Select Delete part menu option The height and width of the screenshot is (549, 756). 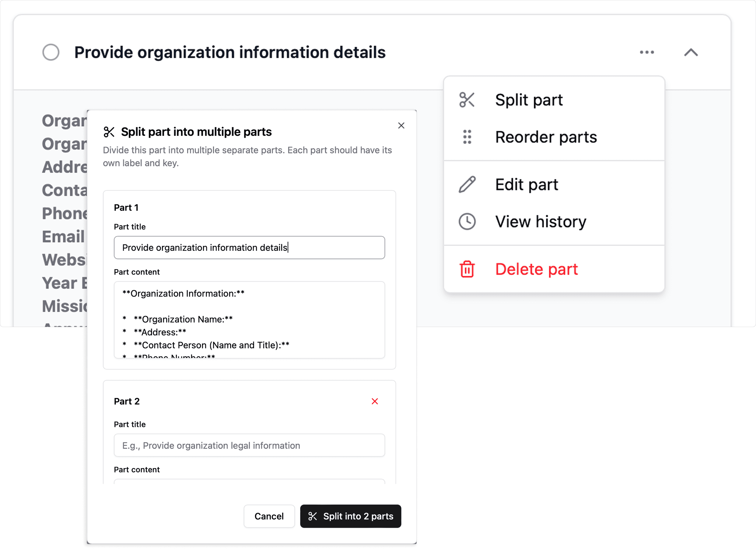point(536,269)
